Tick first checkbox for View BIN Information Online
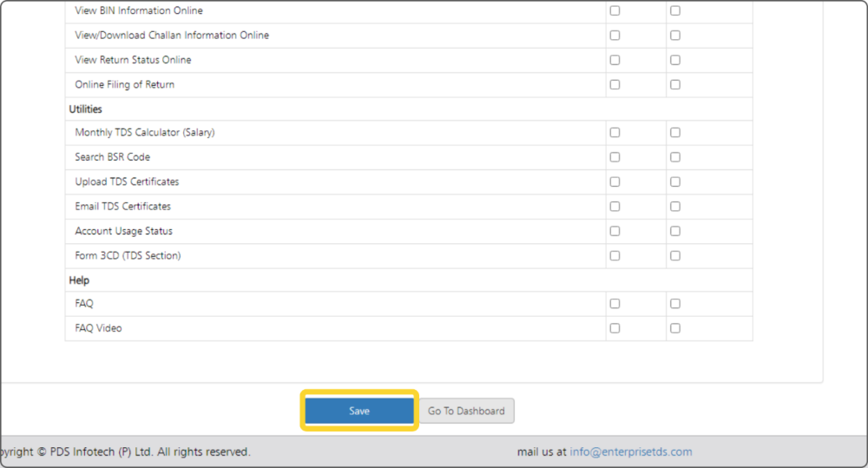Viewport: 868px width, 468px height. pyautogui.click(x=615, y=11)
